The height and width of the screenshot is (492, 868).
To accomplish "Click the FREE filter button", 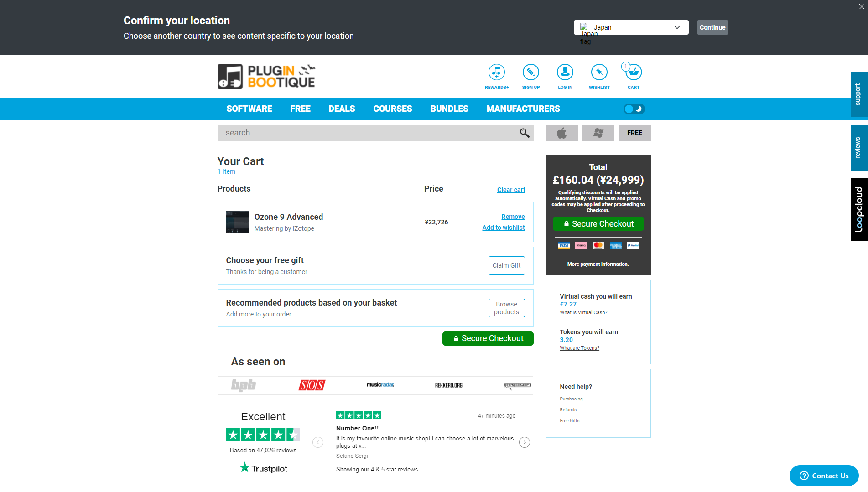I will point(634,133).
